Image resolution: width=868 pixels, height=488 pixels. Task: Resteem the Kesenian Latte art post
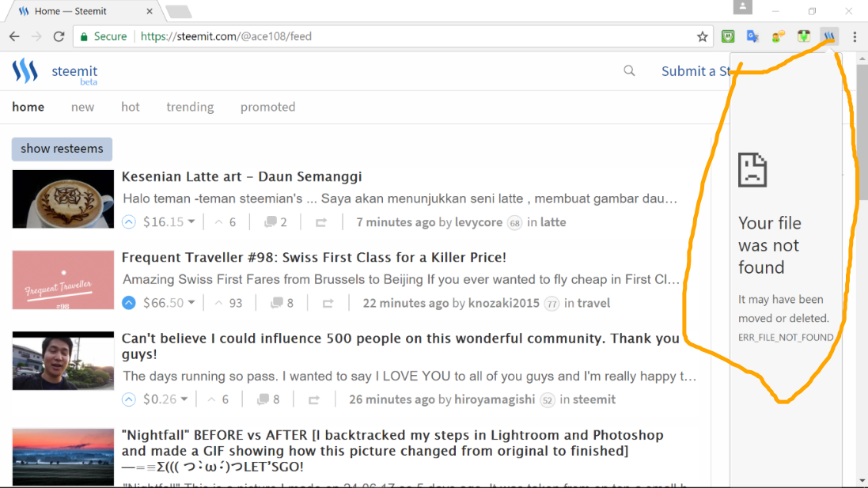(321, 222)
